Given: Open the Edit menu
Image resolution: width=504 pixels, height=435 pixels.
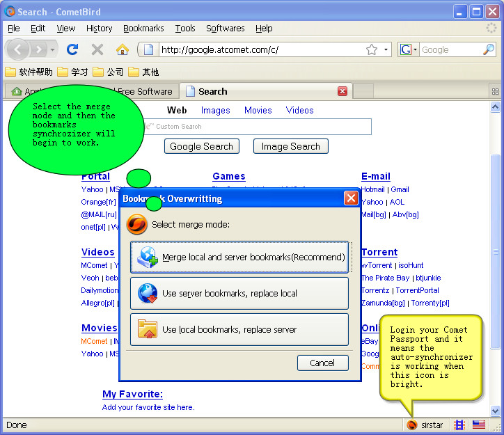Looking at the screenshot, I should (38, 29).
